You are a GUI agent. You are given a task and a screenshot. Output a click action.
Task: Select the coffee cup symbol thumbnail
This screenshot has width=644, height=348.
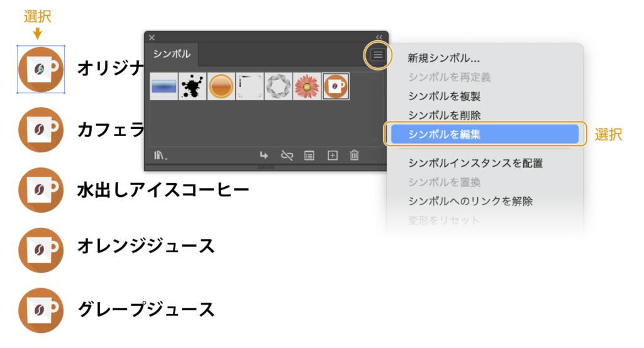(x=336, y=86)
